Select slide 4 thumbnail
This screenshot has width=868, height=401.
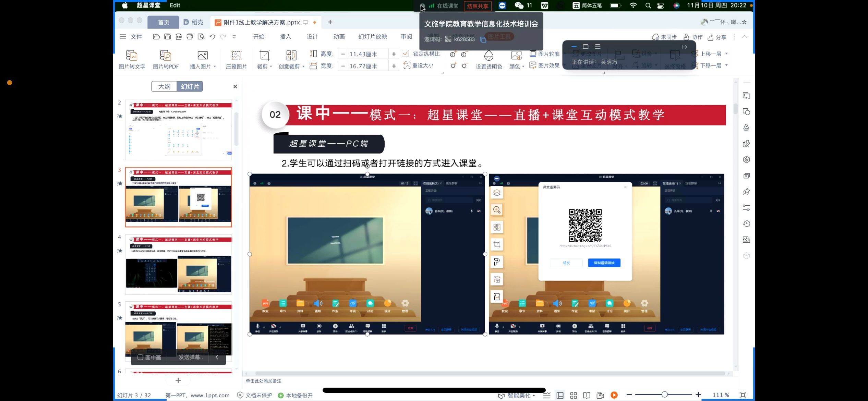click(178, 264)
